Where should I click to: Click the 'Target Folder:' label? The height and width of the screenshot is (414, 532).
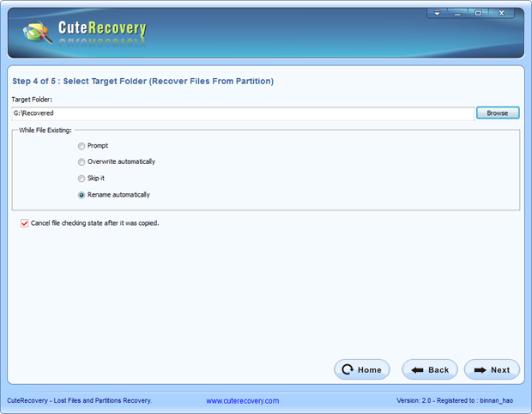click(x=32, y=100)
